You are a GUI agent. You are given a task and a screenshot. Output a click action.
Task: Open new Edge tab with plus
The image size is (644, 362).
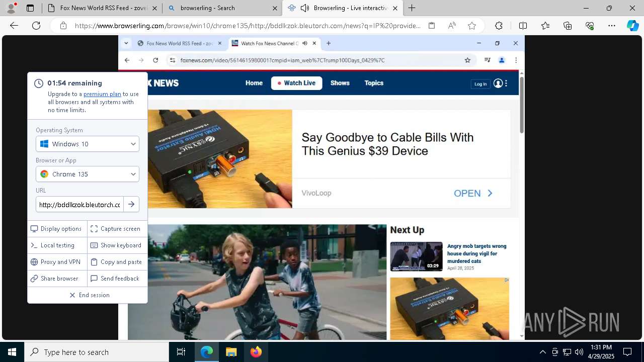(x=412, y=8)
